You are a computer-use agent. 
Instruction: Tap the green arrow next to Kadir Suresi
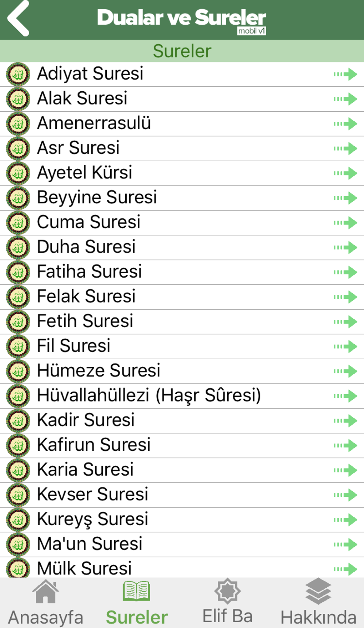345,420
